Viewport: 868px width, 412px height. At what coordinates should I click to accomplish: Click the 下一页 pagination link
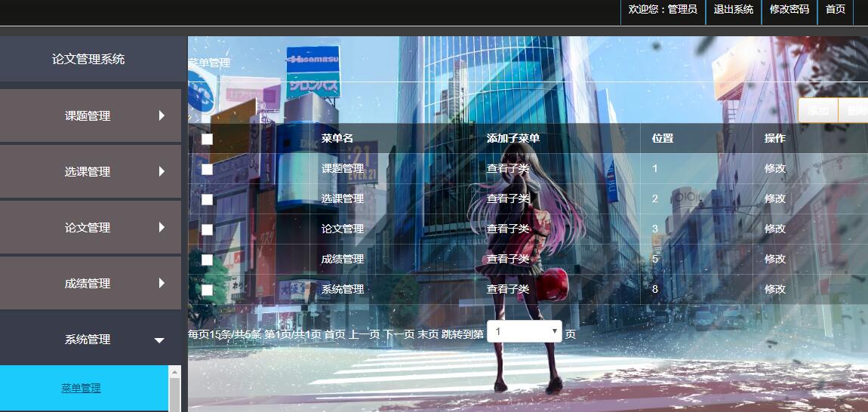399,334
